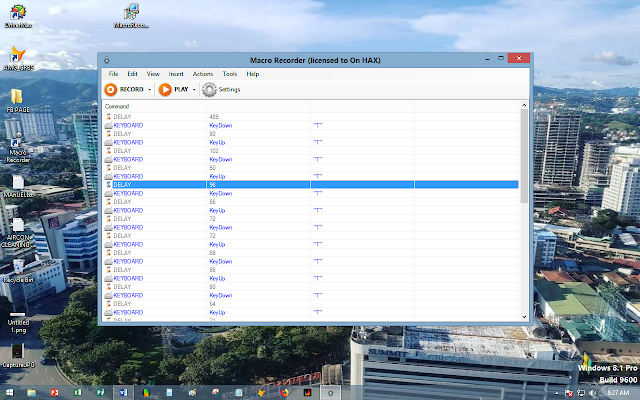
Task: Select the AIRCON CLEANING file on desktop
Action: click(x=18, y=233)
